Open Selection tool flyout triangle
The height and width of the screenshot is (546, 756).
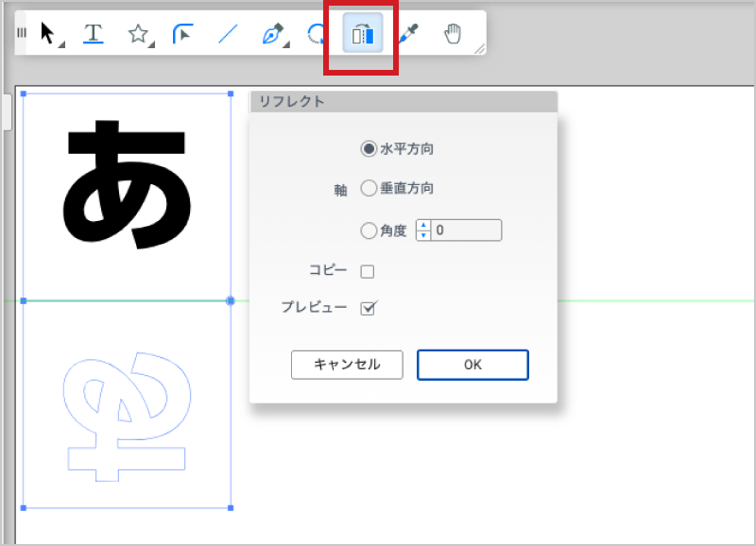coord(61,44)
